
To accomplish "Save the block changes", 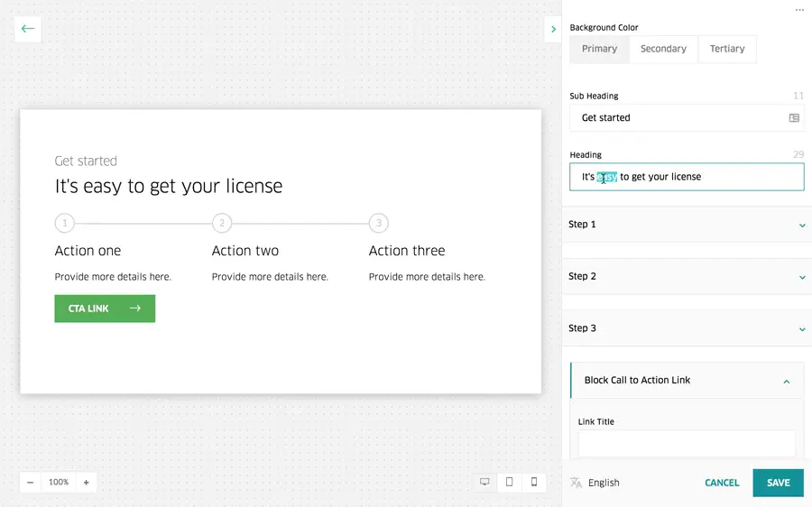I will pyautogui.click(x=778, y=483).
